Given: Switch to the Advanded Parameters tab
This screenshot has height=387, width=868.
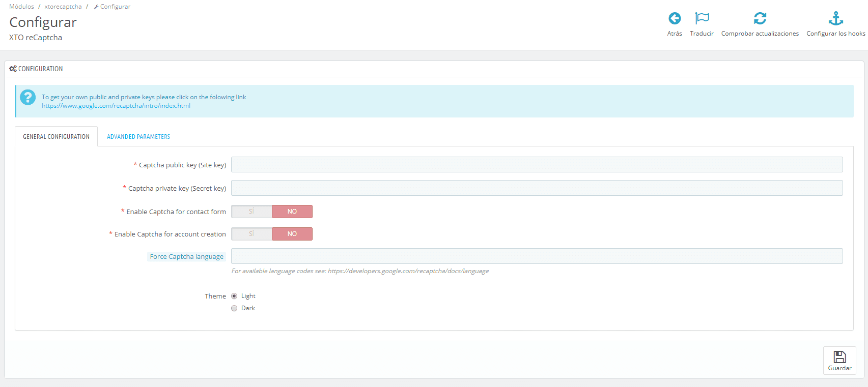Looking at the screenshot, I should click(138, 137).
